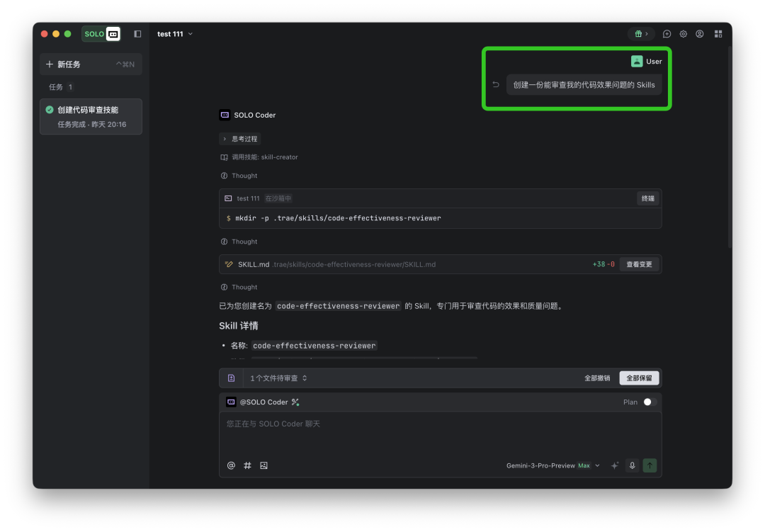
Task: Expand the 思考过程 section
Action: 239,139
